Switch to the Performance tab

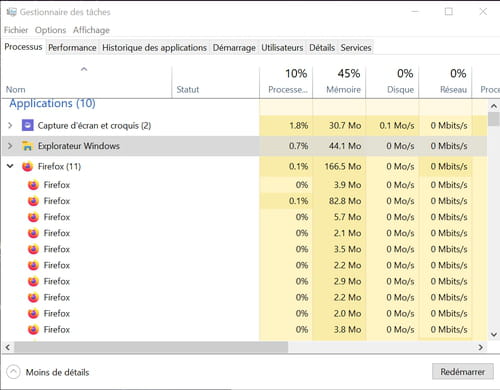72,48
